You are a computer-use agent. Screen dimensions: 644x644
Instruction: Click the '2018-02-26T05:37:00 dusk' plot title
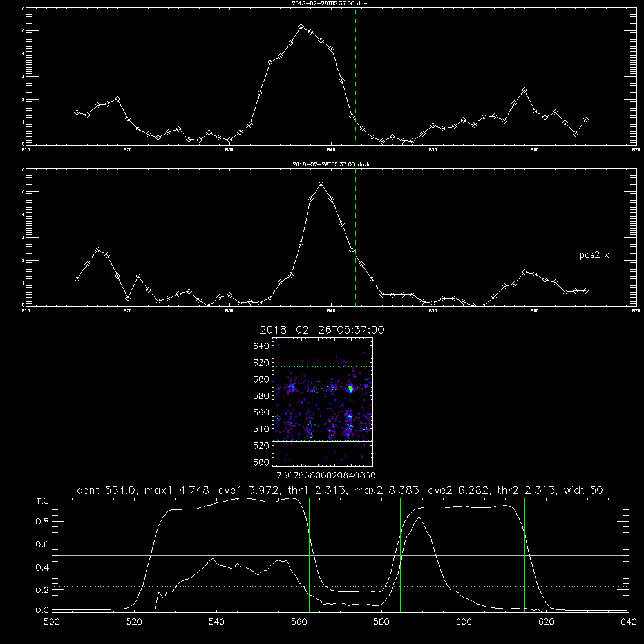(331, 164)
